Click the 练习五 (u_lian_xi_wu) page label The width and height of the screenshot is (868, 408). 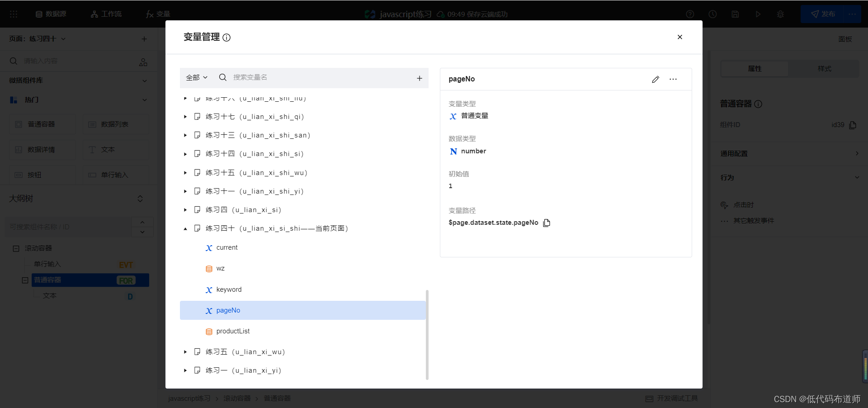pos(245,352)
